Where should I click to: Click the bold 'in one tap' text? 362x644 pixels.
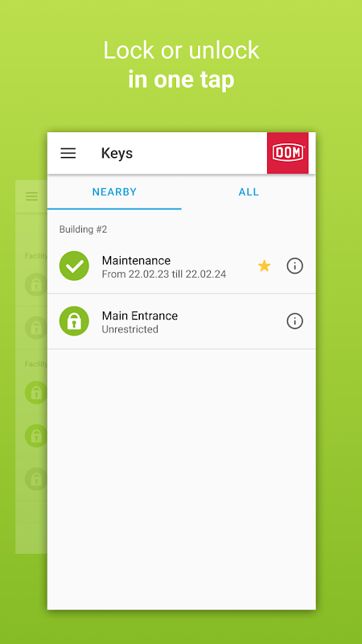(x=181, y=79)
